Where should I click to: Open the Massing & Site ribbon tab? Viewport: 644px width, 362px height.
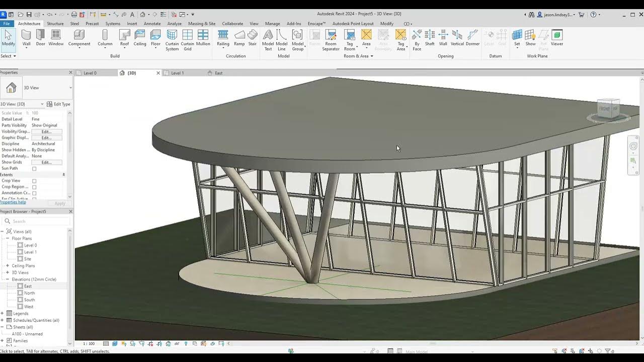point(202,24)
